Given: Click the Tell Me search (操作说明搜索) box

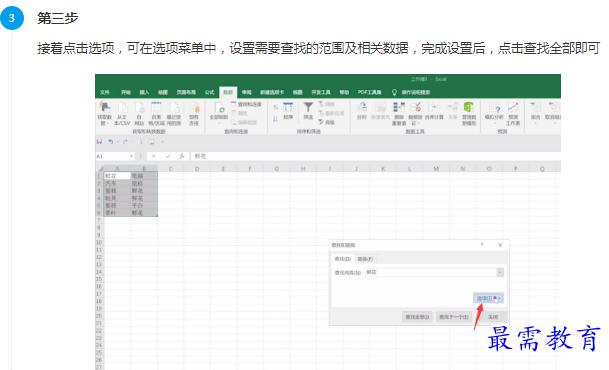Looking at the screenshot, I should [411, 92].
